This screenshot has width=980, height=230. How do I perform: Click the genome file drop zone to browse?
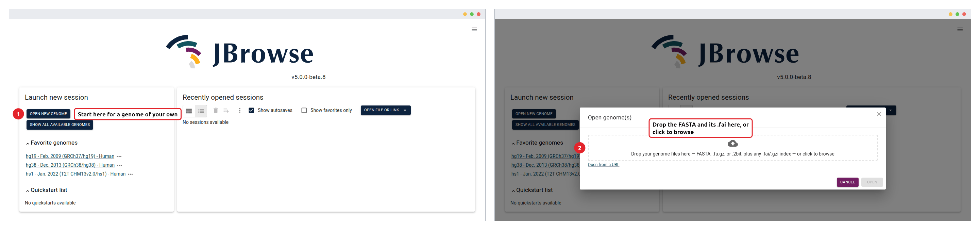[732, 148]
